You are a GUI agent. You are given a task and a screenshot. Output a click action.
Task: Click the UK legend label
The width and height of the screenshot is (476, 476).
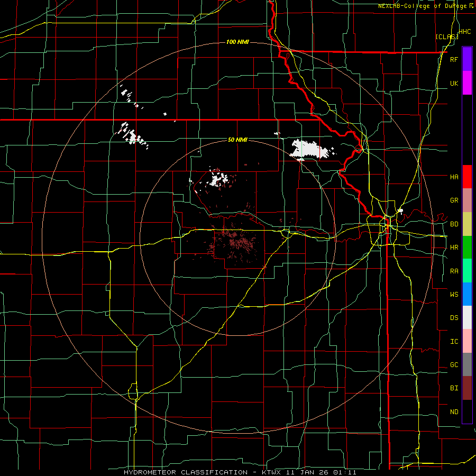[454, 83]
